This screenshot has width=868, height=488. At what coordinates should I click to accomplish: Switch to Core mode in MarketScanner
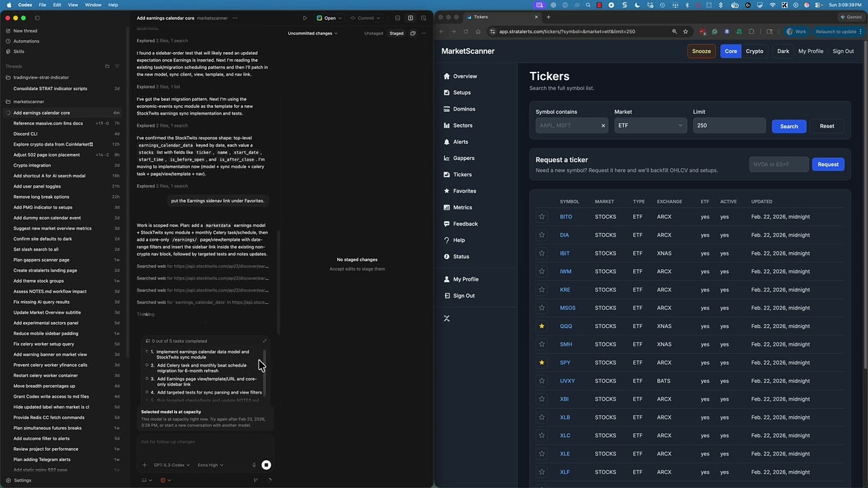(730, 51)
